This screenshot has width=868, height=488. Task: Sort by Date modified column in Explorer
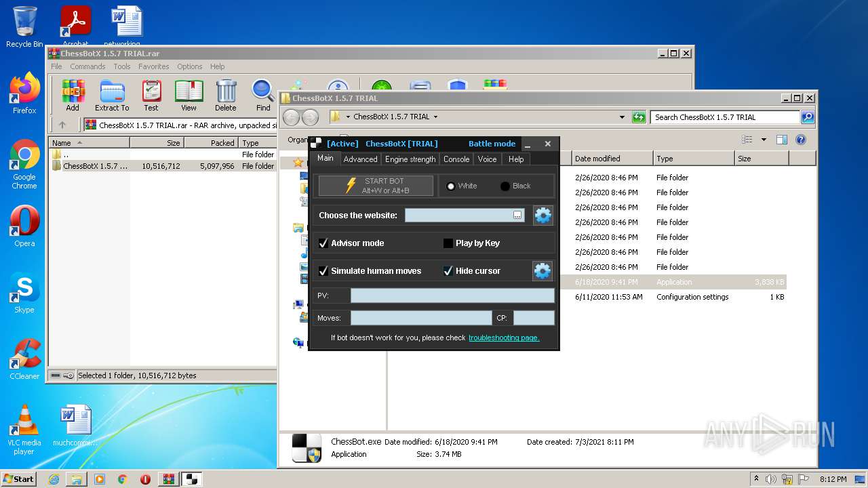coord(612,159)
